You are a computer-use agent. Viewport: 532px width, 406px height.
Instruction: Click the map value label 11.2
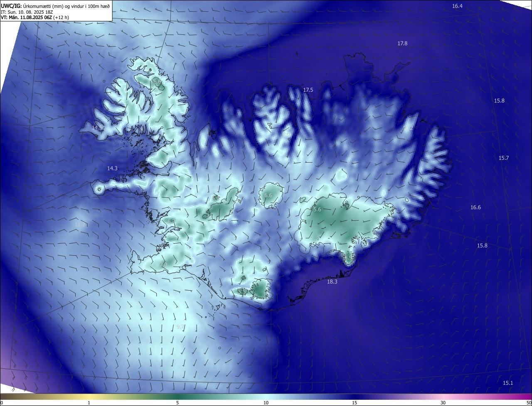click(x=80, y=224)
